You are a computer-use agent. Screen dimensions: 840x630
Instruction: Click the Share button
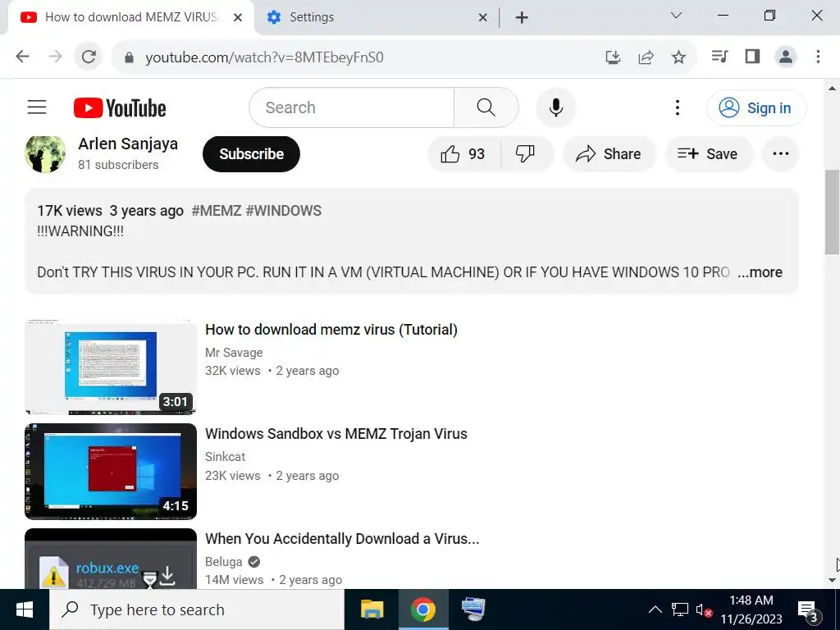(x=609, y=154)
